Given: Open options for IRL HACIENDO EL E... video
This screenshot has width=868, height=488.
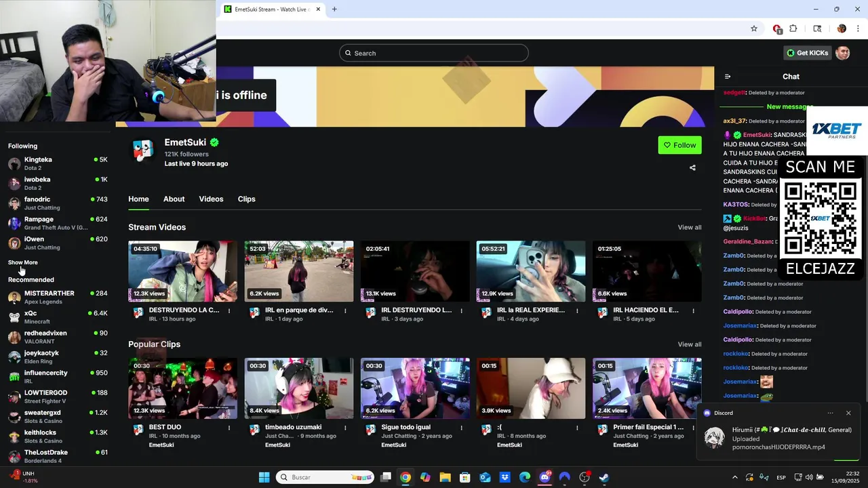Looking at the screenshot, I should tap(693, 310).
